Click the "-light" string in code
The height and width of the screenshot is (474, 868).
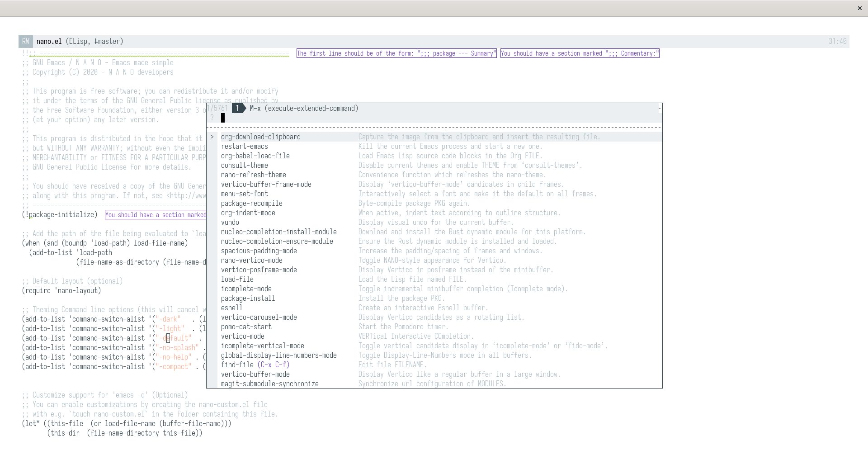pyautogui.click(x=170, y=329)
